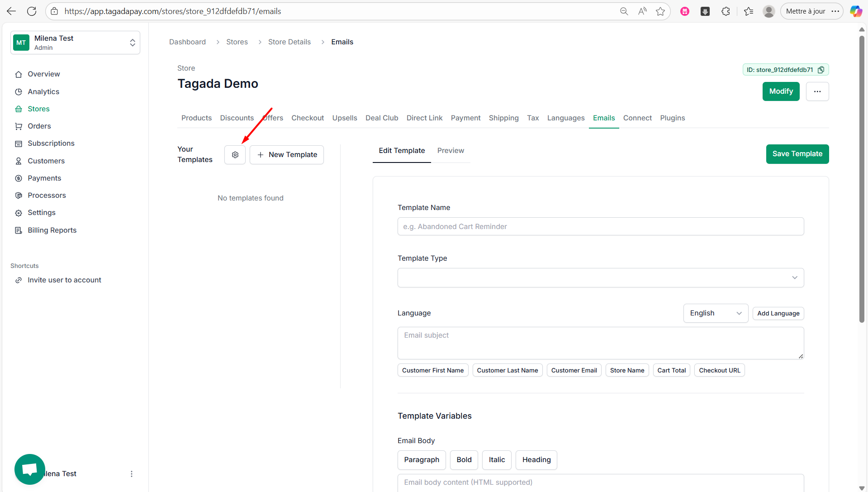This screenshot has height=492, width=868.
Task: Refresh the browser page
Action: 32,11
